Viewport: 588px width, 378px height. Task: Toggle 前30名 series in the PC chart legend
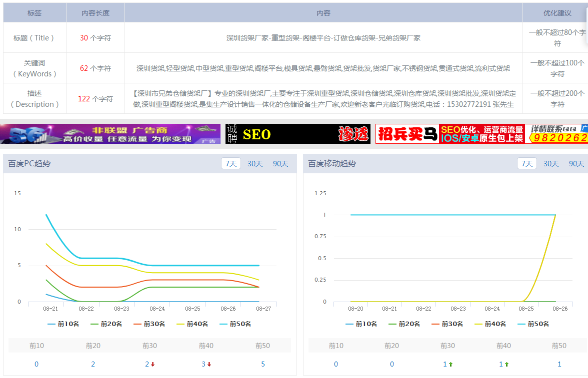[149, 324]
